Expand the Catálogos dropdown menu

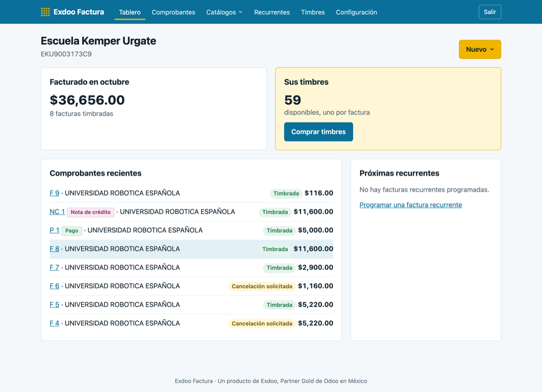tap(224, 12)
